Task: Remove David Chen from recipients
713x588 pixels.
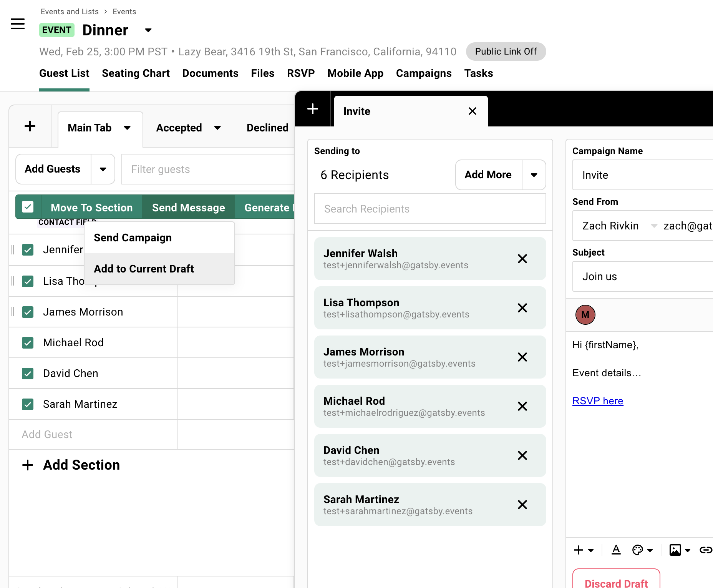Action: 522,455
